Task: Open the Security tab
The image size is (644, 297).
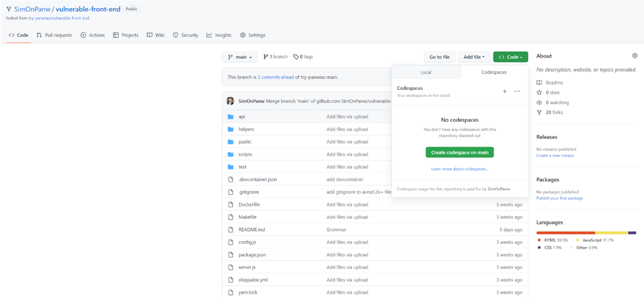Action: [185, 35]
